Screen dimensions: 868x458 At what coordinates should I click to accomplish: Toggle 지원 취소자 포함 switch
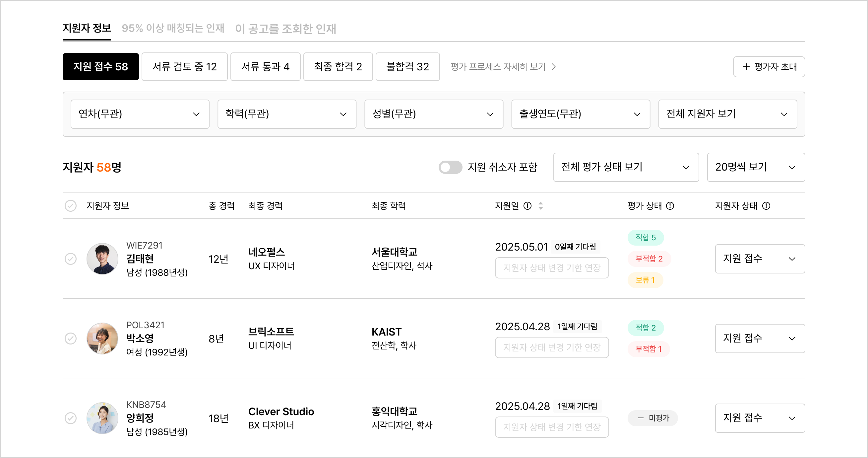[450, 167]
